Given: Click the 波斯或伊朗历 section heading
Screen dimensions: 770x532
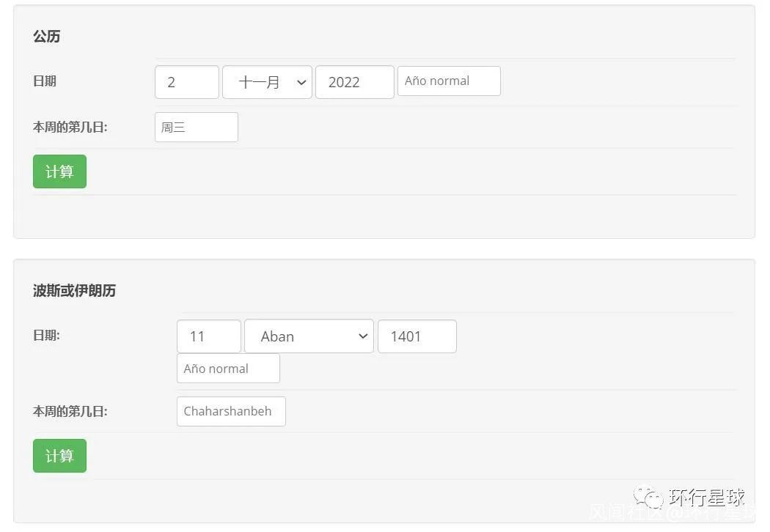Looking at the screenshot, I should [x=74, y=291].
